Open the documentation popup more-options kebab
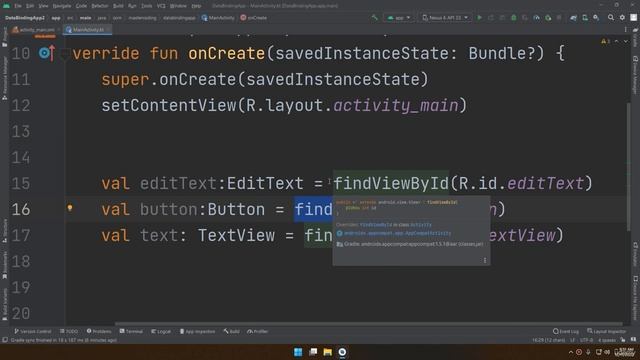This screenshot has width=640, height=360. pyautogui.click(x=485, y=260)
